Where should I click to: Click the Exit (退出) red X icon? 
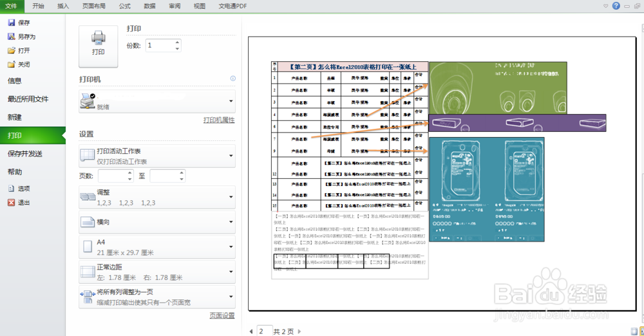12,203
